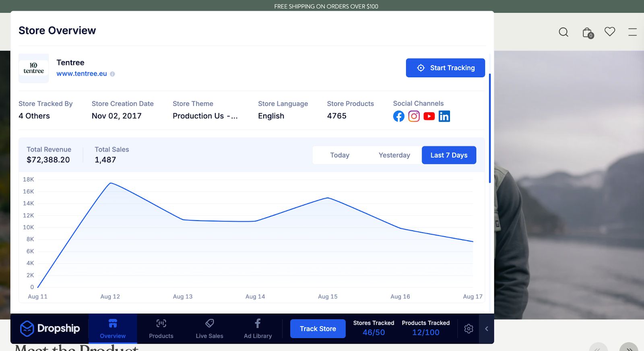Select the Last 7 Days range
This screenshot has width=644, height=351.
click(x=449, y=155)
